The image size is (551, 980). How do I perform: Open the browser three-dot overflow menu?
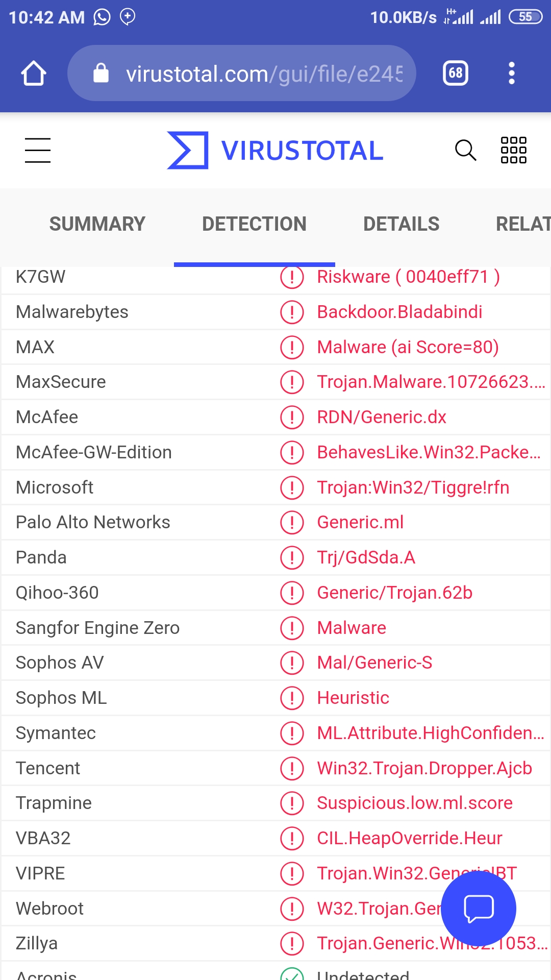click(511, 73)
